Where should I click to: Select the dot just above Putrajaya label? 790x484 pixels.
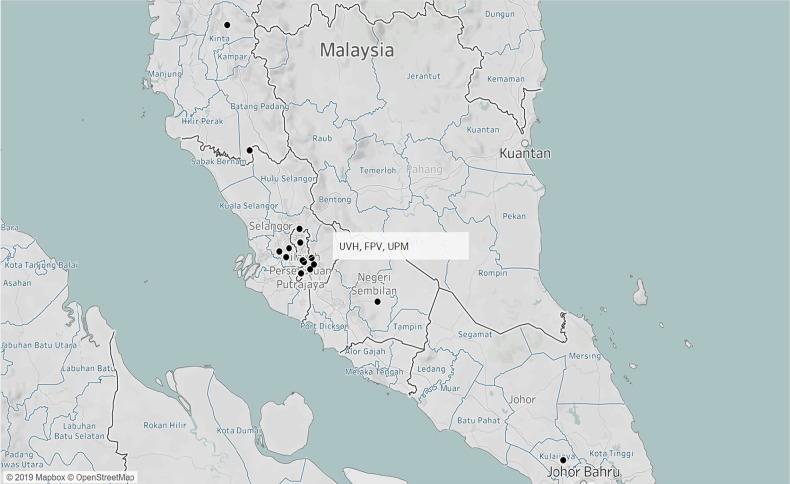point(301,273)
